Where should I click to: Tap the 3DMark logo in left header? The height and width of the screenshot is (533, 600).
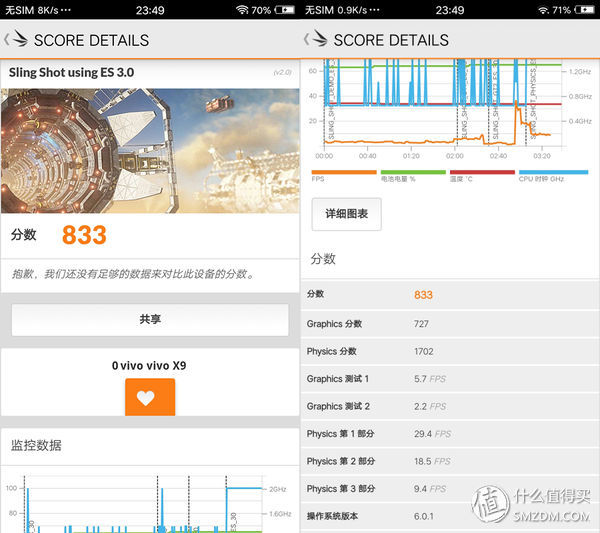[x=20, y=38]
